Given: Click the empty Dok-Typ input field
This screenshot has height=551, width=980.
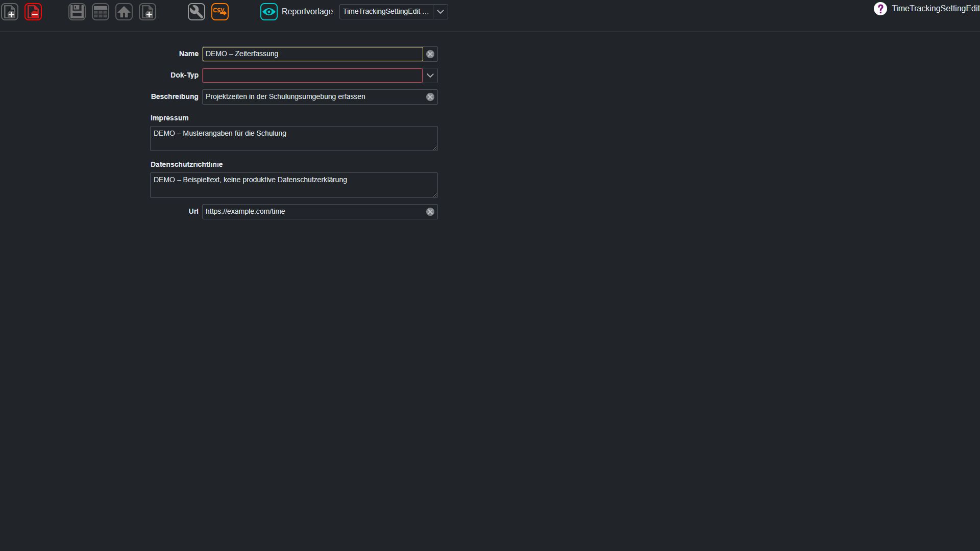Looking at the screenshot, I should coord(312,76).
